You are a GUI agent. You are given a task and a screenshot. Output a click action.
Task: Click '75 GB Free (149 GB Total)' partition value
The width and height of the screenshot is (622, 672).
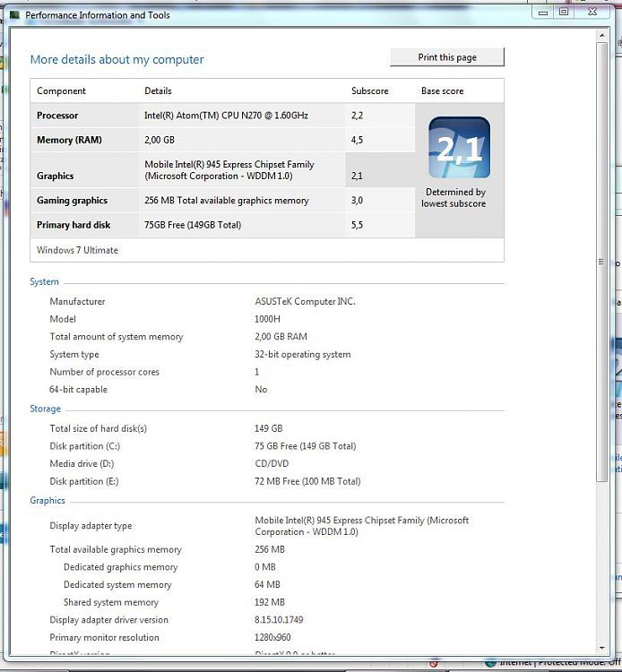(306, 446)
